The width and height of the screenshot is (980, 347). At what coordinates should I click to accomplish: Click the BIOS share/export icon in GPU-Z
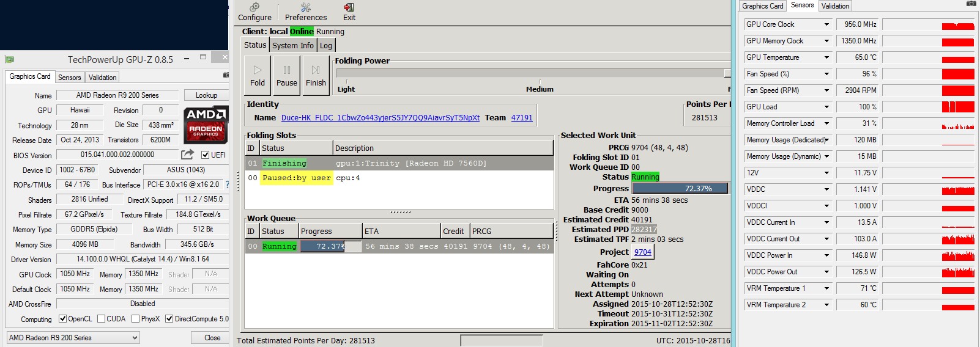tap(188, 155)
